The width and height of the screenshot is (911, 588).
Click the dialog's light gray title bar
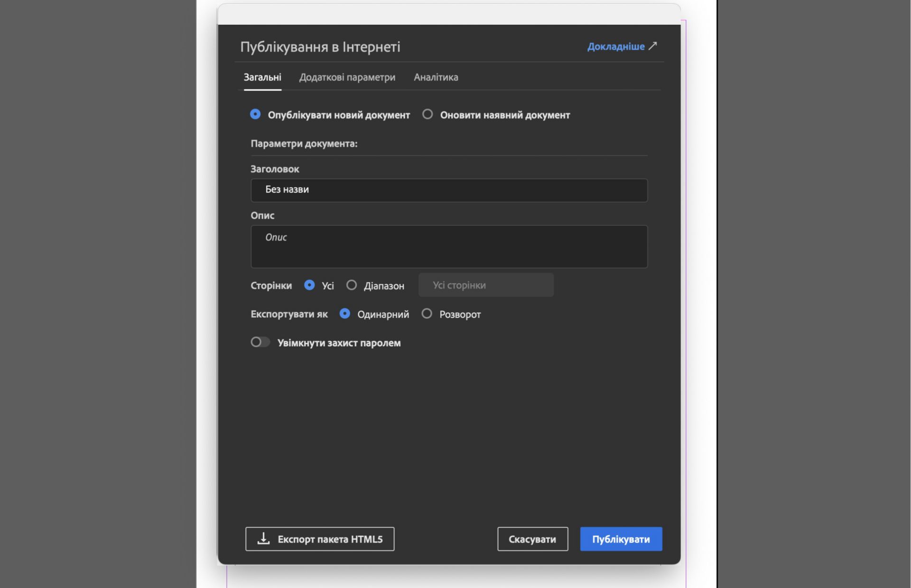(x=448, y=14)
